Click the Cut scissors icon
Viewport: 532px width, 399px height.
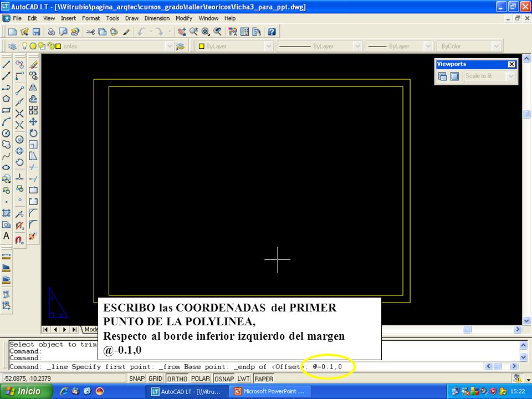(x=90, y=32)
